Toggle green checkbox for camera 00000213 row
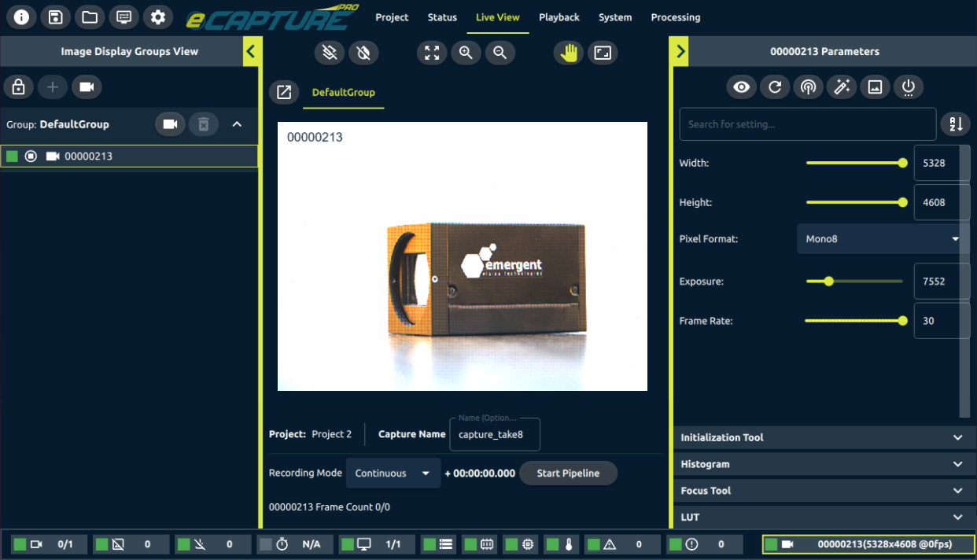The height and width of the screenshot is (560, 977). click(12, 156)
